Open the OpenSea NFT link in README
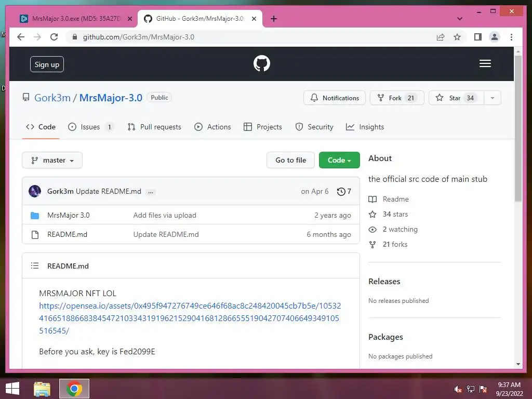The image size is (532, 399). (190, 318)
